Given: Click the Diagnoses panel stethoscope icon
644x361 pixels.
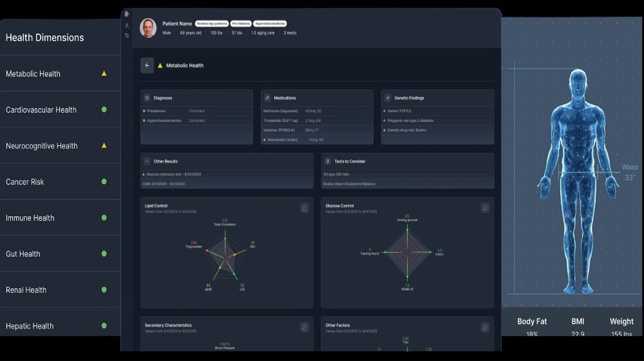Looking at the screenshot, I should (x=146, y=98).
